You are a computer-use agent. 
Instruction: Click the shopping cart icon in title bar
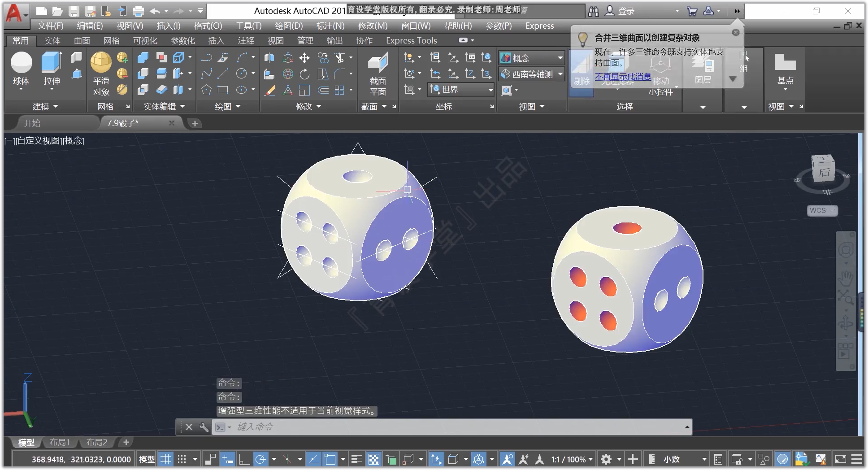pos(692,11)
